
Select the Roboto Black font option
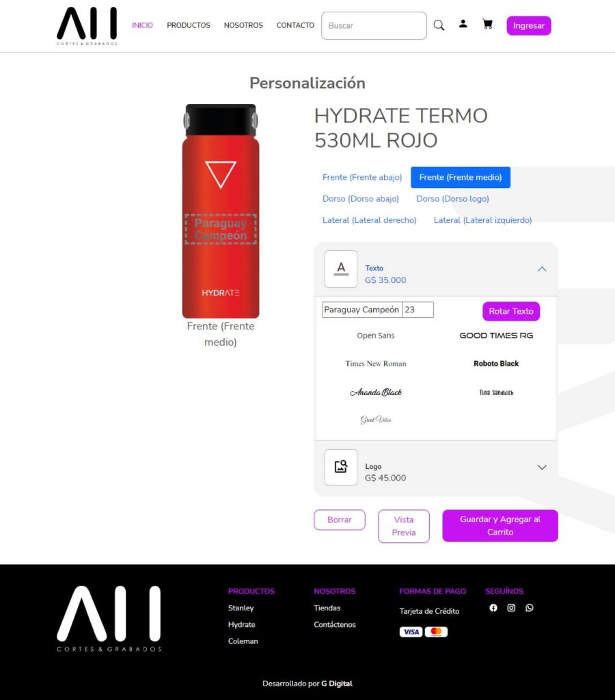click(496, 364)
